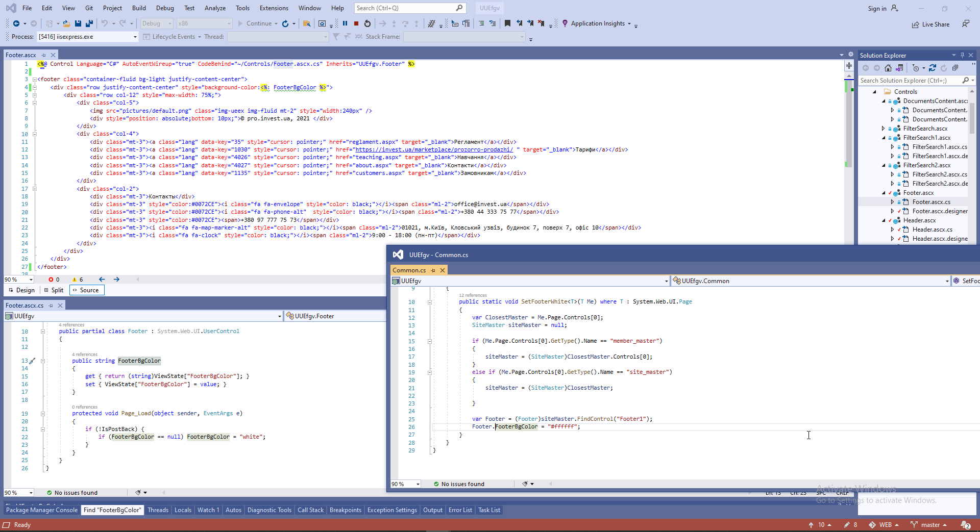This screenshot has height=532, width=980.
Task: Collapse the Controls folder in Solution Explorer
Action: point(874,92)
